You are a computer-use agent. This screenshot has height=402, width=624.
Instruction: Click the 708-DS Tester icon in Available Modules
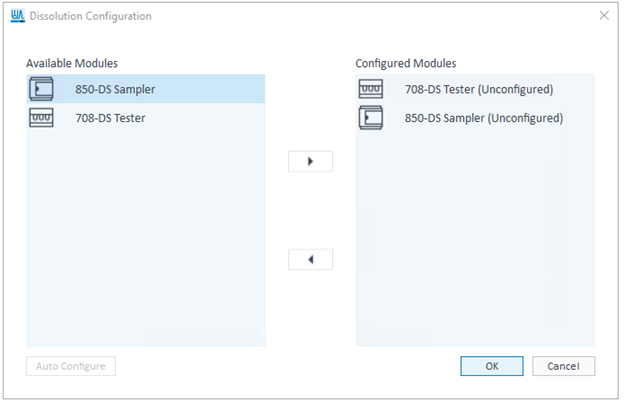[42, 118]
